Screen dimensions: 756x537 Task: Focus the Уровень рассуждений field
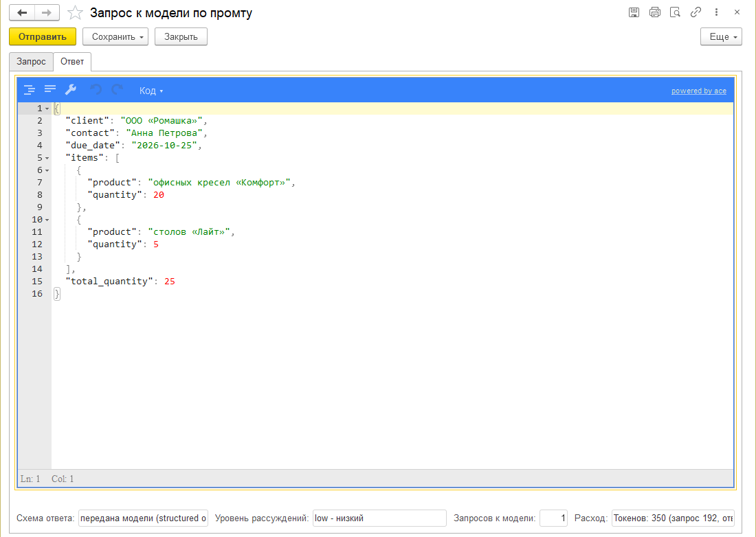point(379,518)
